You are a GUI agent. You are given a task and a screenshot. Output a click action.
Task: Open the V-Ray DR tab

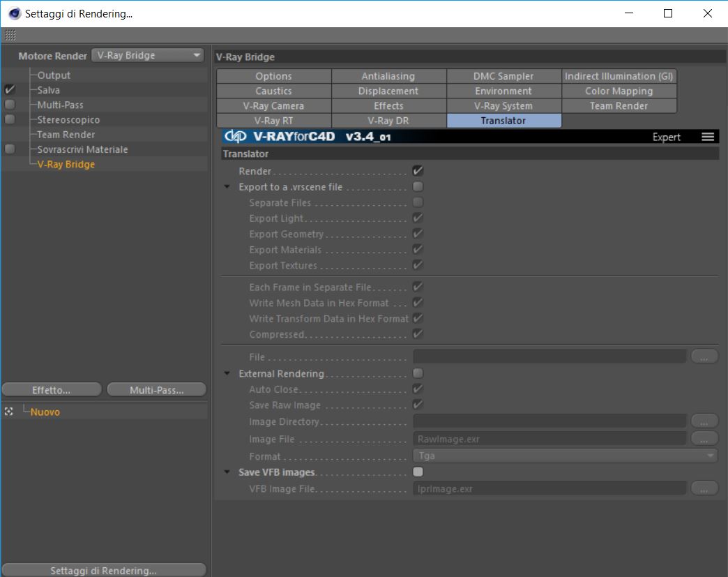tap(388, 121)
